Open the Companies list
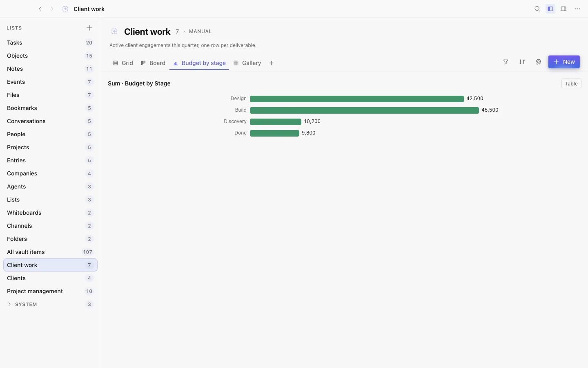The height and width of the screenshot is (368, 588). tap(50, 173)
